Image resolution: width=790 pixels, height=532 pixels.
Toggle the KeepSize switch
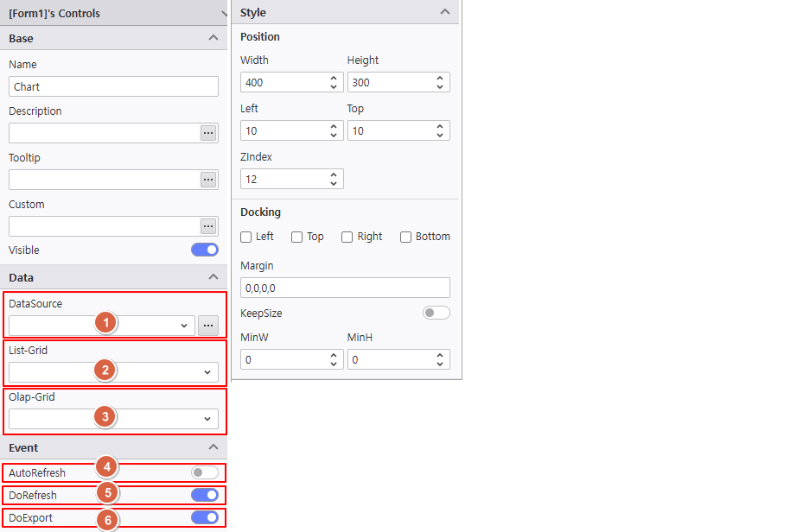[x=436, y=313]
